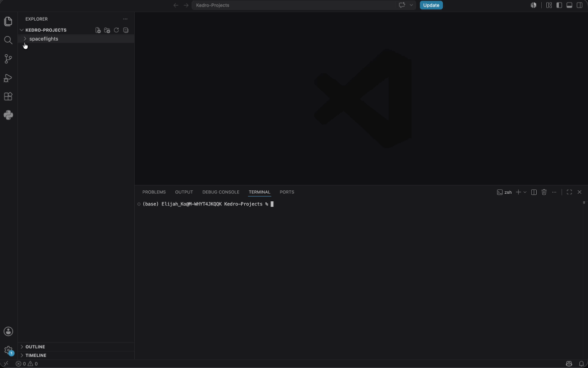The width and height of the screenshot is (588, 368).
Task: Kill the terminal with trash icon
Action: click(544, 192)
